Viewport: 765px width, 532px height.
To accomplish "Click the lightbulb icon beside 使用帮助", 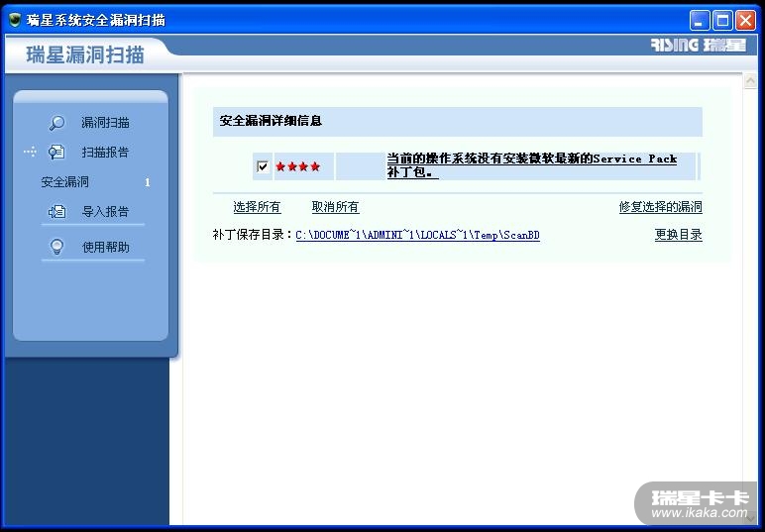I will point(57,247).
